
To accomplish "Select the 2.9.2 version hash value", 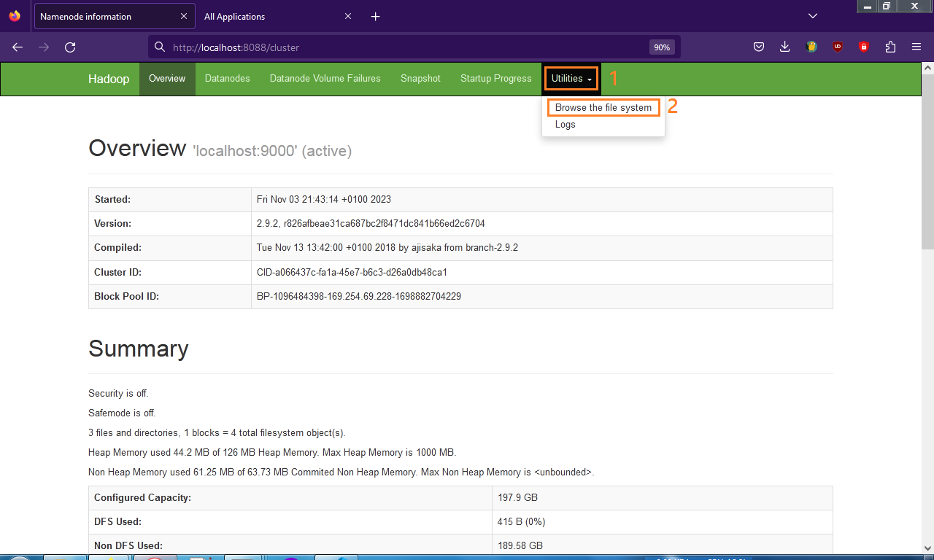I will (371, 224).
